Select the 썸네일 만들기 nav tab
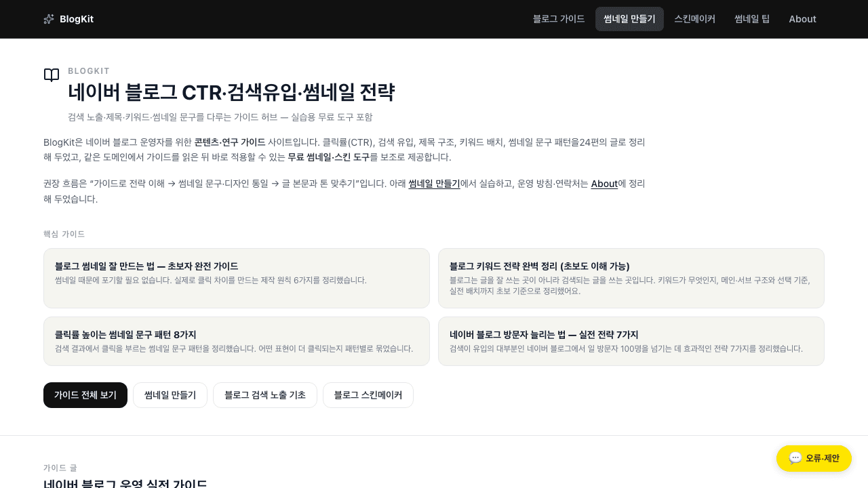The width and height of the screenshot is (868, 488). coord(629,19)
